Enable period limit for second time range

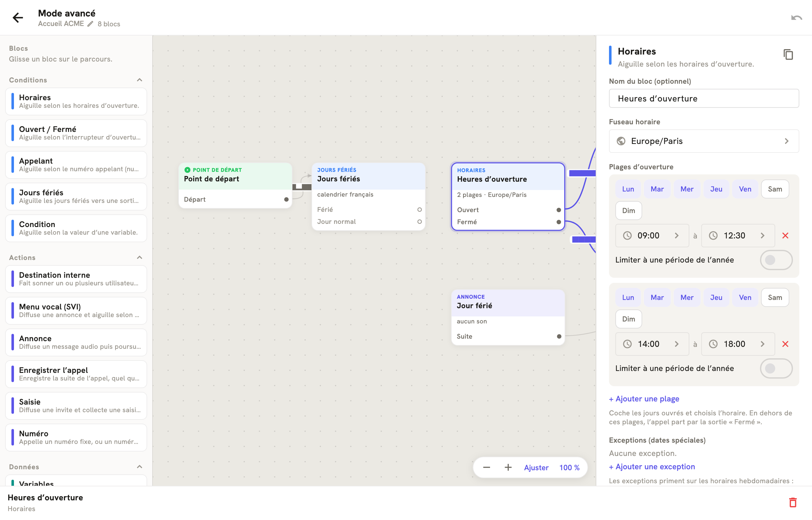point(776,368)
